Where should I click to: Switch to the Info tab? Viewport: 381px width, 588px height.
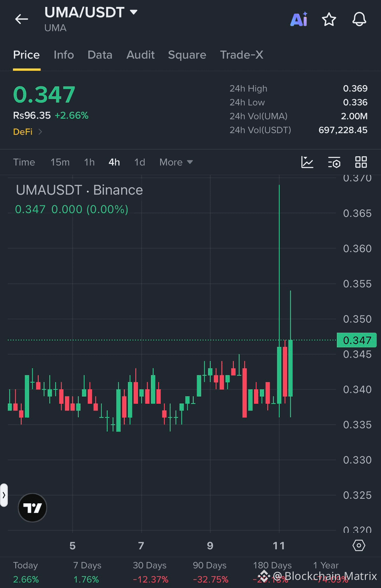tap(63, 55)
